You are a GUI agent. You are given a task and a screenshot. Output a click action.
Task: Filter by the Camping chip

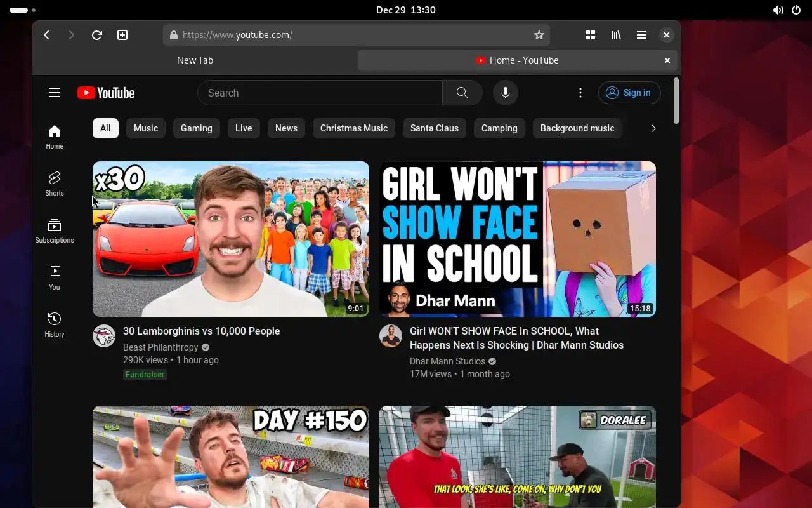tap(499, 128)
